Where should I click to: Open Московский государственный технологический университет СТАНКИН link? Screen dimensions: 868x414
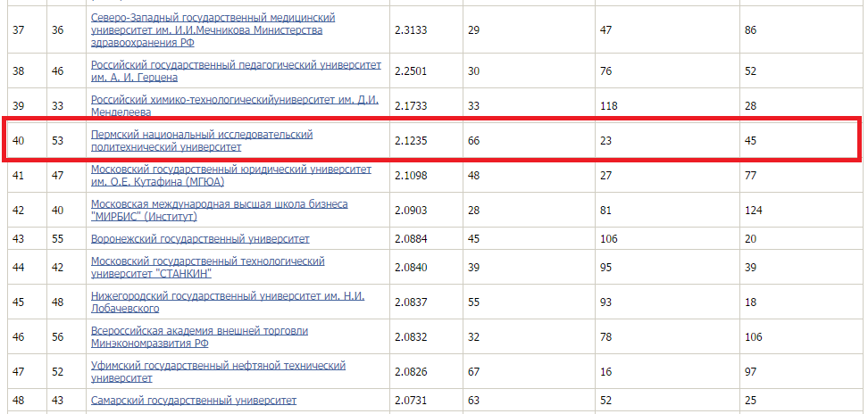tap(207, 268)
